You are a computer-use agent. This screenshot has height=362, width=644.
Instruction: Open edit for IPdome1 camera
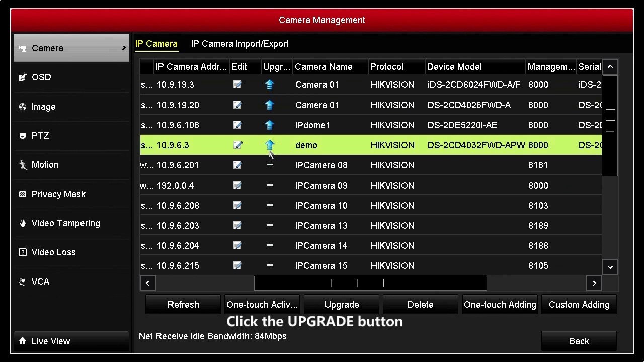(x=237, y=125)
